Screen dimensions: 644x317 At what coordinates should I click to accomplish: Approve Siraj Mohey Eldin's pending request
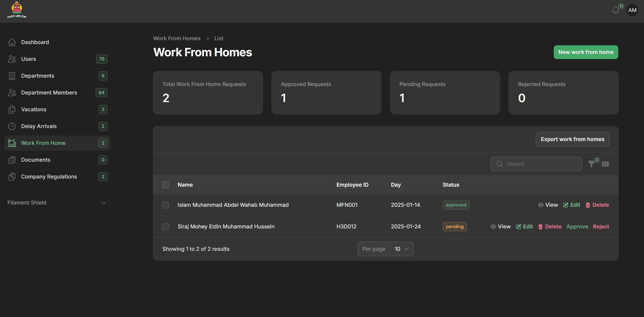(577, 227)
